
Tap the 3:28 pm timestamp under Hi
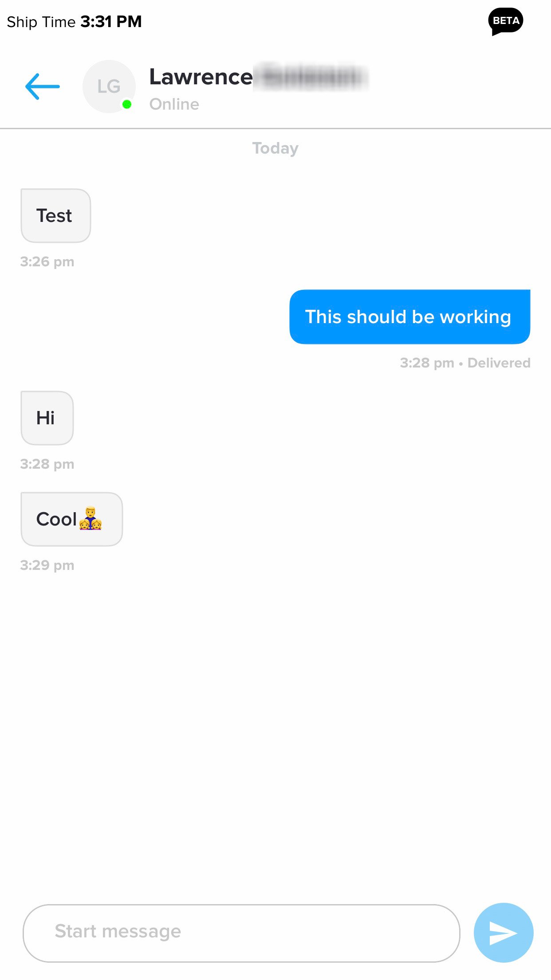(47, 464)
